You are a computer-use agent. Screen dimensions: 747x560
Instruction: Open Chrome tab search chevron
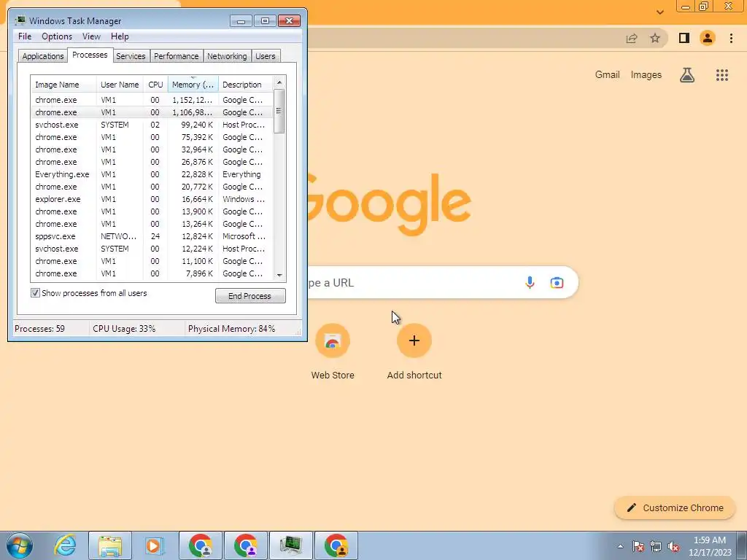coord(659,12)
